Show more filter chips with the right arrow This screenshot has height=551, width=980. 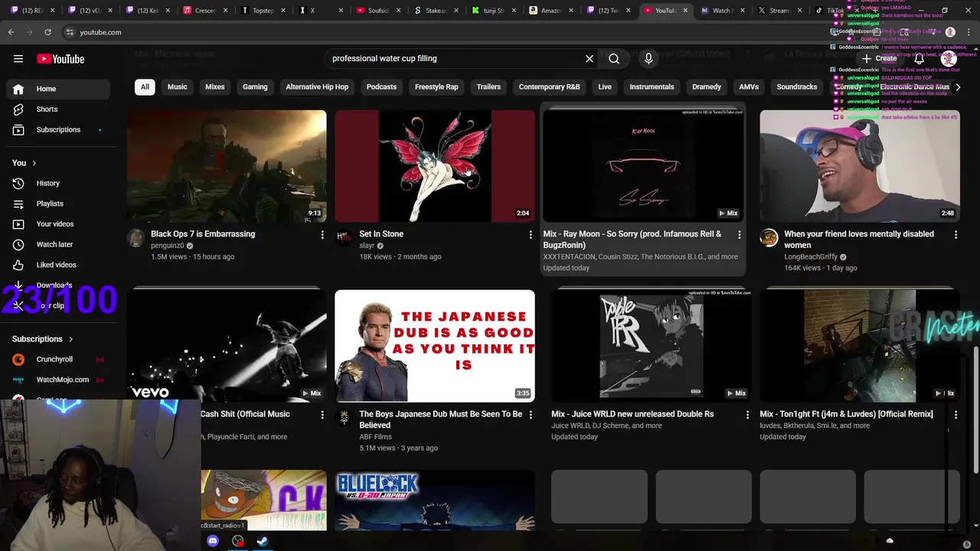[958, 87]
